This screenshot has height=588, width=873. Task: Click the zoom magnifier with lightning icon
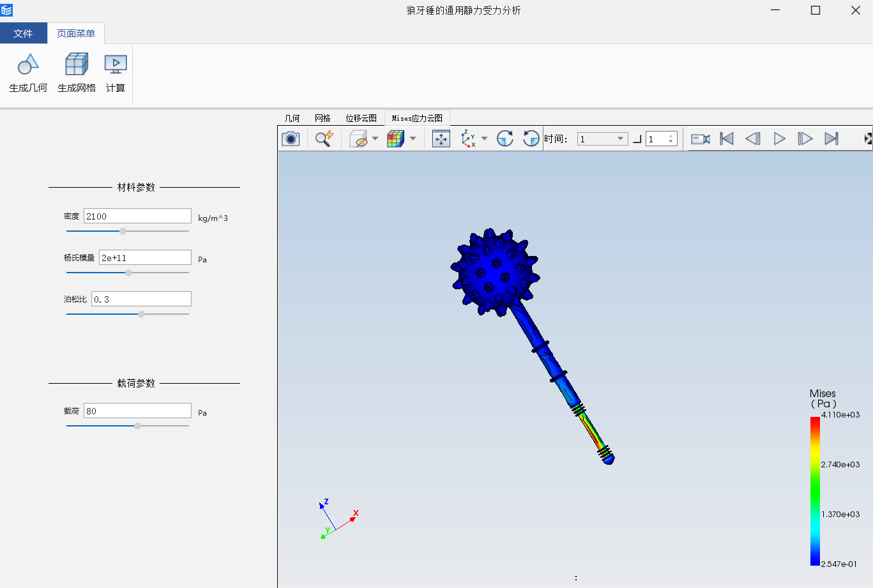[x=324, y=139]
